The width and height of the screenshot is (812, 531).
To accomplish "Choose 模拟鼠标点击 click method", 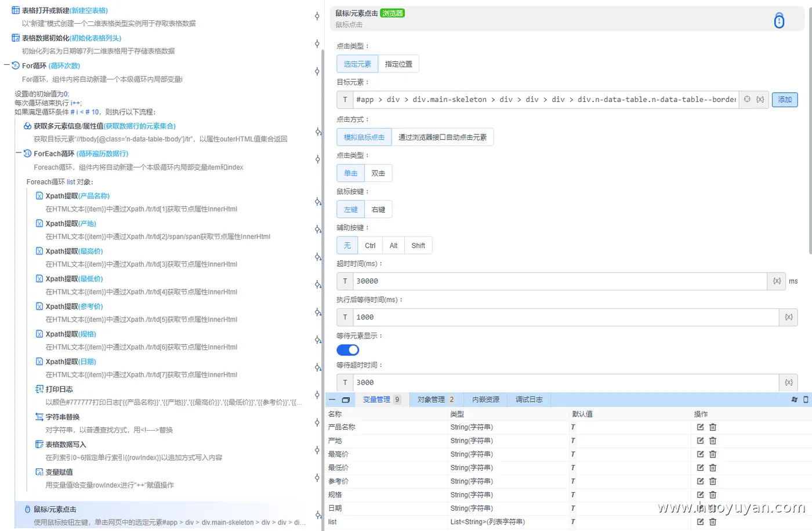I will tap(364, 137).
